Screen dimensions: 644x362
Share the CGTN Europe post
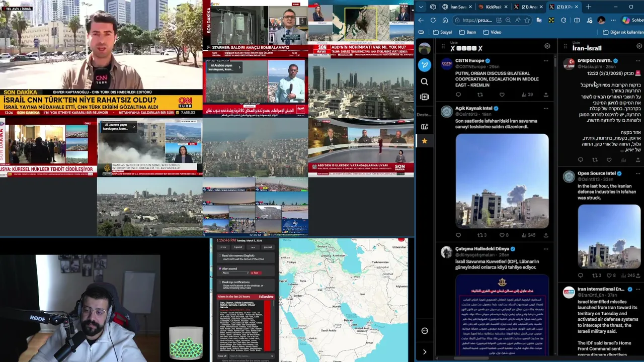point(546,95)
